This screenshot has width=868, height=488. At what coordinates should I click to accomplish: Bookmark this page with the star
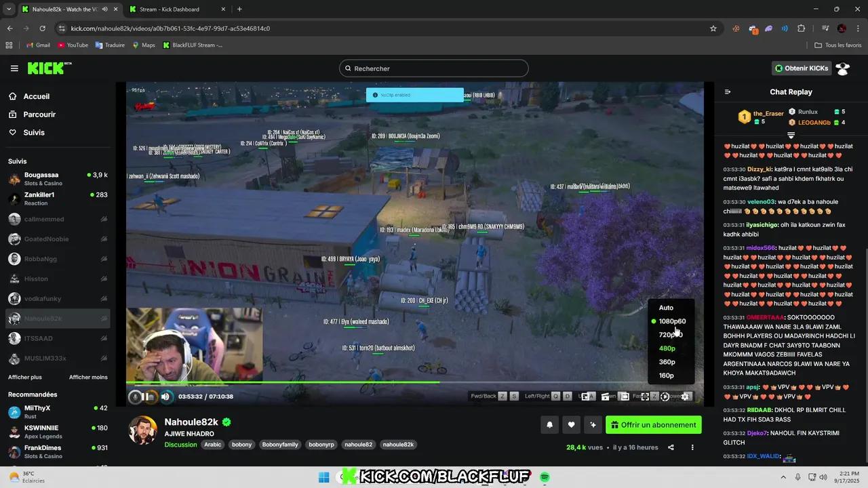(x=713, y=28)
